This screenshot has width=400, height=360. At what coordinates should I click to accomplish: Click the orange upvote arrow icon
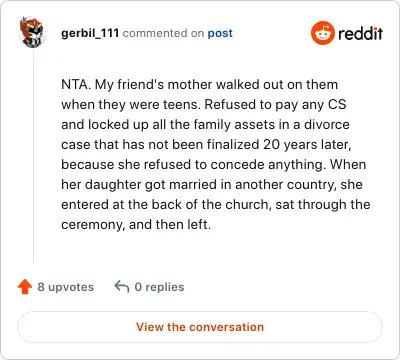coord(25,287)
